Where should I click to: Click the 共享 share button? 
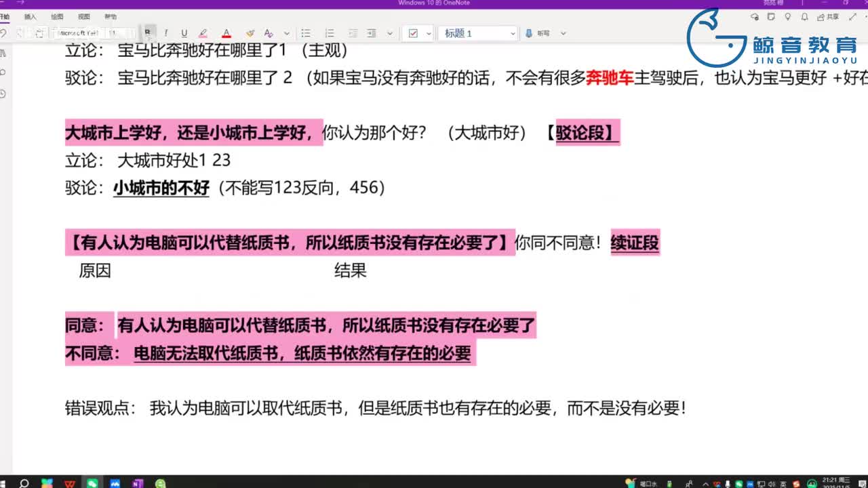829,16
